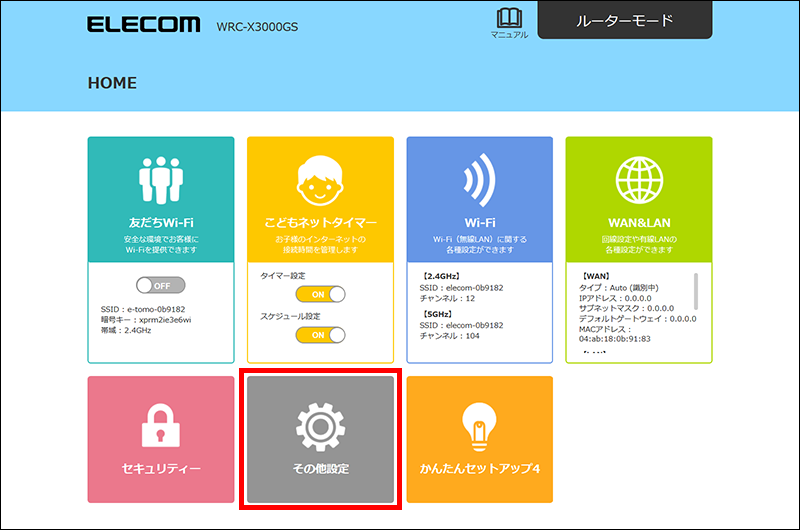The width and height of the screenshot is (800, 530).
Task: Open the こどもネットタイマー child face icon
Action: [x=320, y=181]
